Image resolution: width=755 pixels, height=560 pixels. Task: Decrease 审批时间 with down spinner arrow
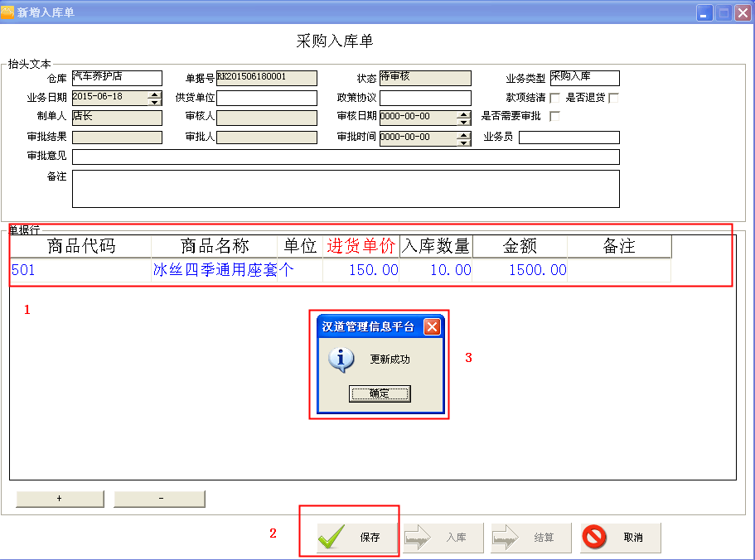[x=463, y=142]
